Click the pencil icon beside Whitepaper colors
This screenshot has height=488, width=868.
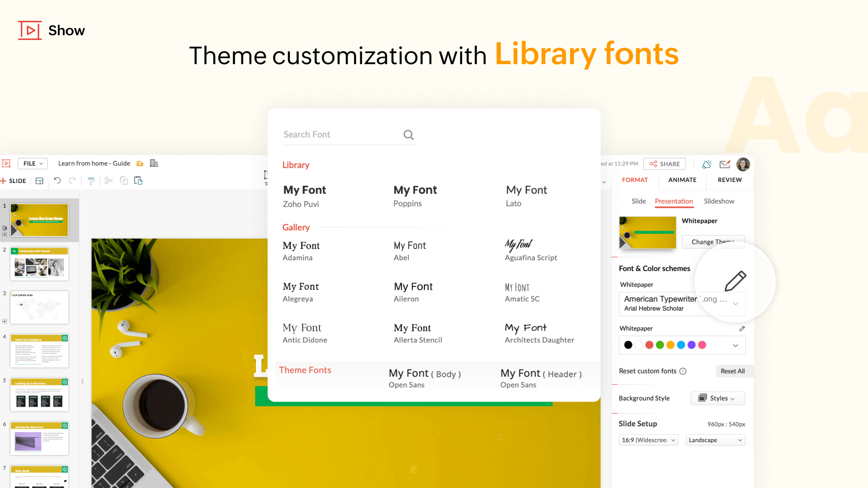tap(742, 328)
